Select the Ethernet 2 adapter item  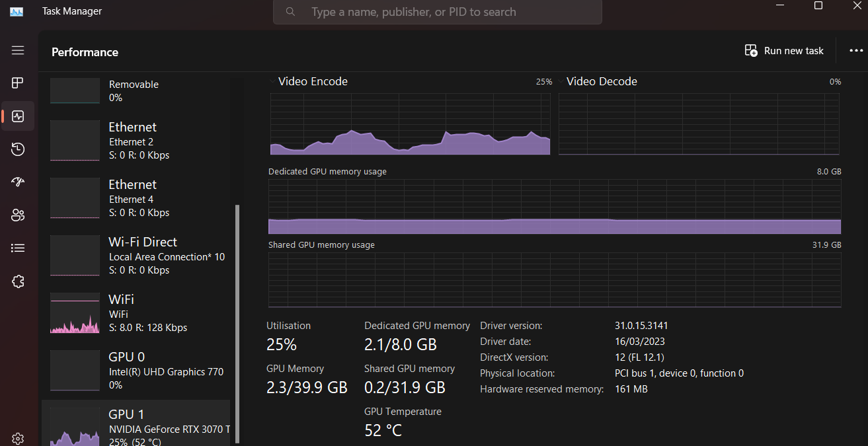tap(136, 141)
